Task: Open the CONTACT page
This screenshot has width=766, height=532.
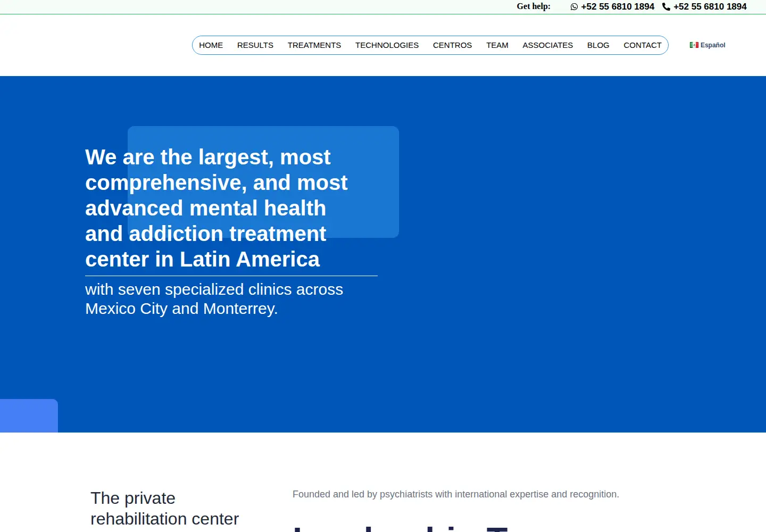Action: click(x=643, y=45)
